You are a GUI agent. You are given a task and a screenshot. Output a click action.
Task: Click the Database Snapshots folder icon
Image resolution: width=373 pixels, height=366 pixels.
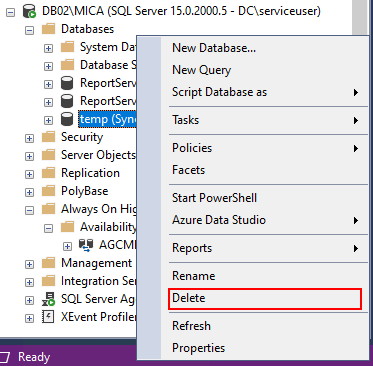(x=67, y=65)
